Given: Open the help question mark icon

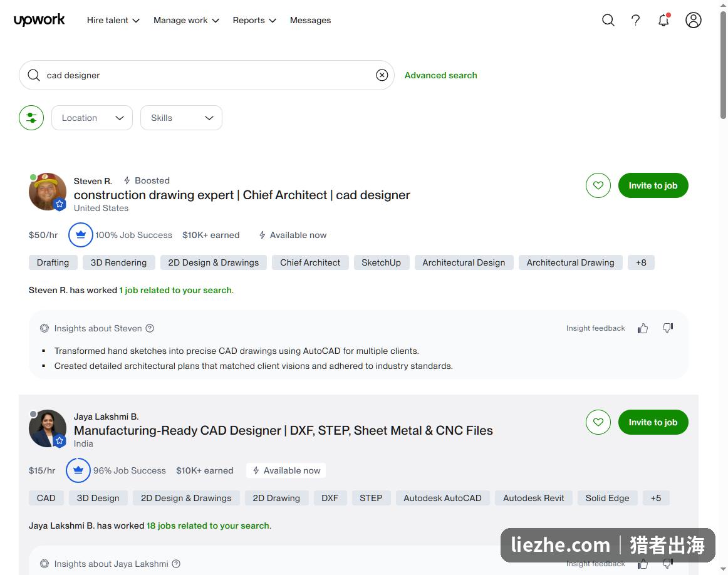Looking at the screenshot, I should 635,20.
